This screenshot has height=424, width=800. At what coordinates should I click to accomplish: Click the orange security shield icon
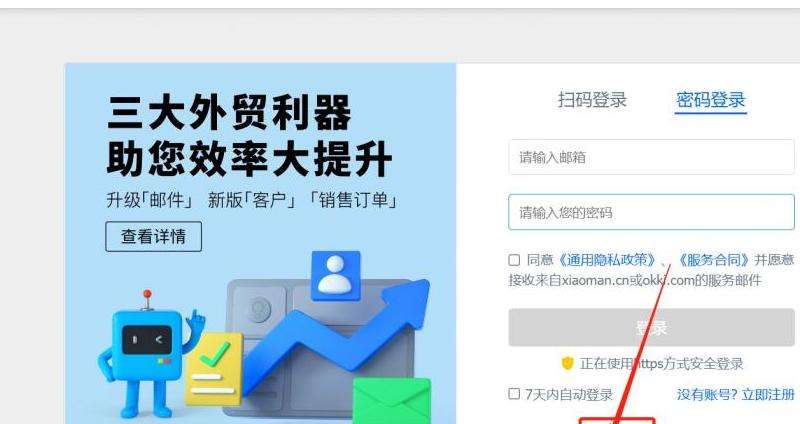coord(567,364)
